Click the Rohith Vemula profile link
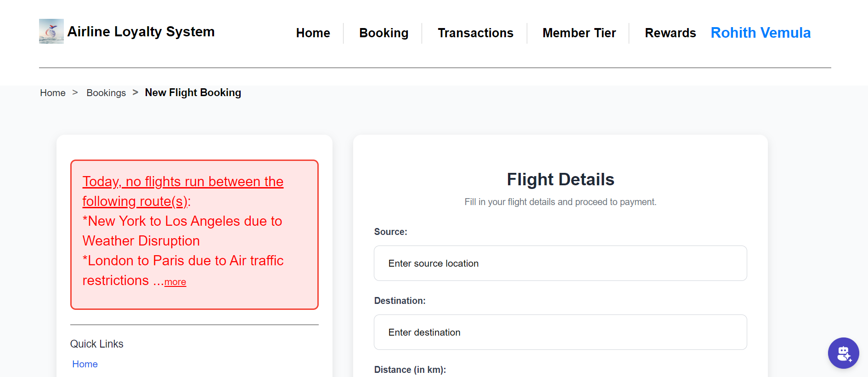The width and height of the screenshot is (868, 377). [760, 33]
